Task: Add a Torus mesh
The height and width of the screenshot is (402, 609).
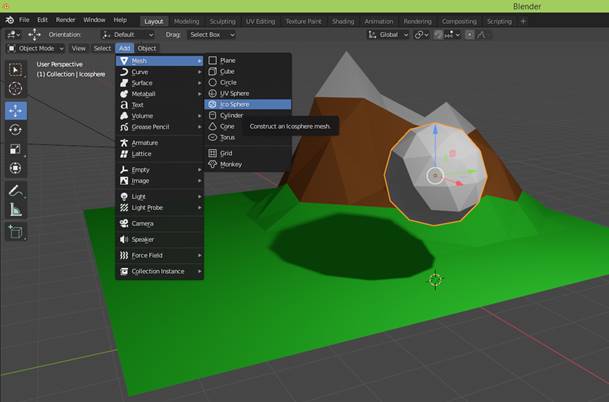Action: (248, 137)
